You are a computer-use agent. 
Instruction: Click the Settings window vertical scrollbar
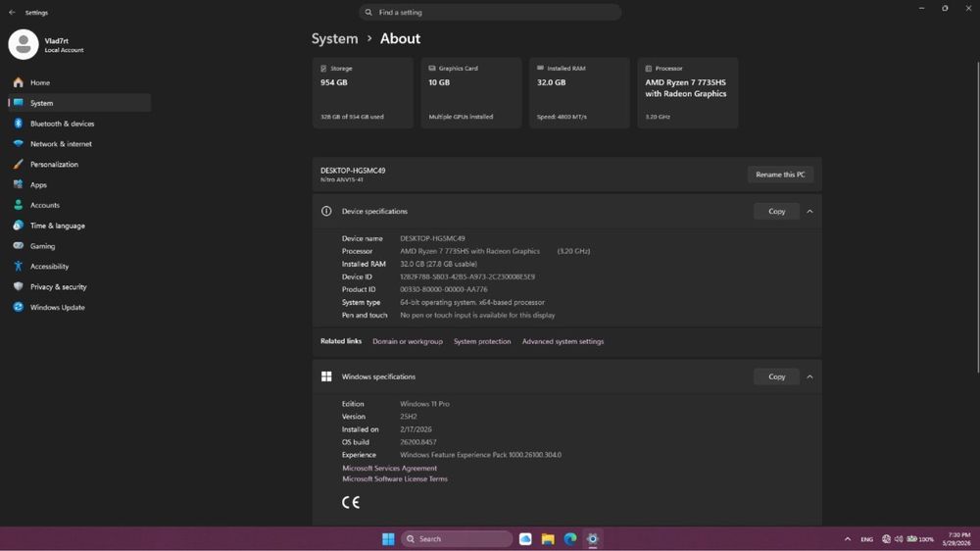click(977, 217)
